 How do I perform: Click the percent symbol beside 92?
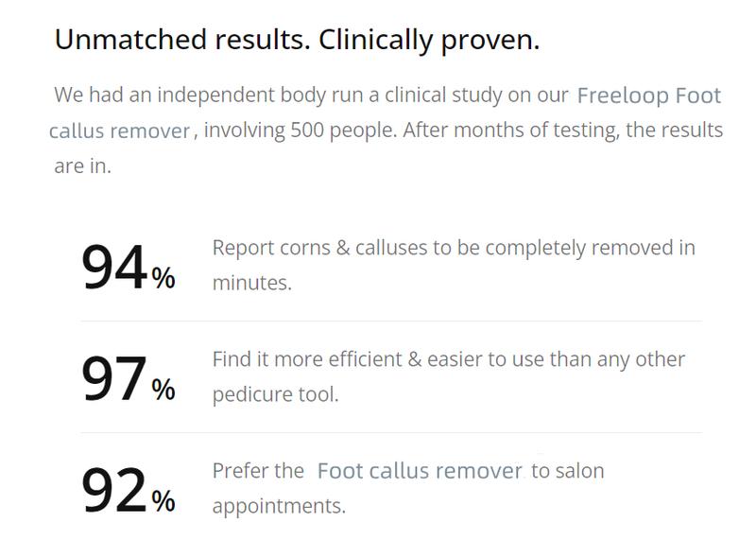(163, 501)
